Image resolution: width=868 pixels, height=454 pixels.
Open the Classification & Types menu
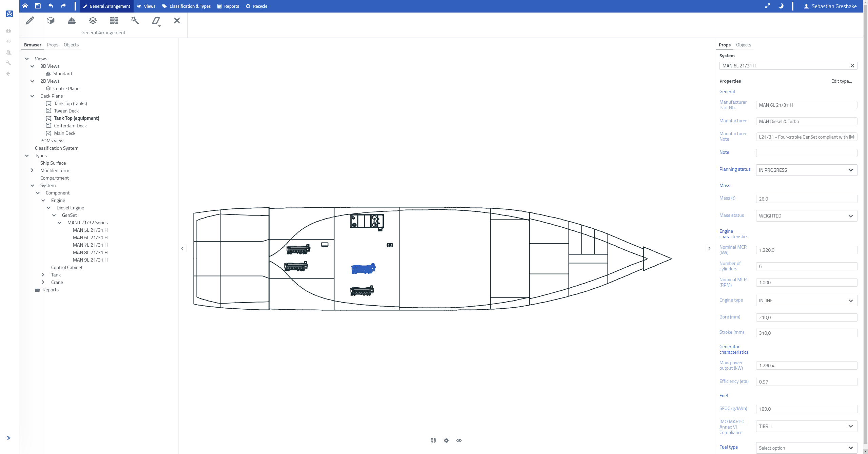(x=186, y=6)
